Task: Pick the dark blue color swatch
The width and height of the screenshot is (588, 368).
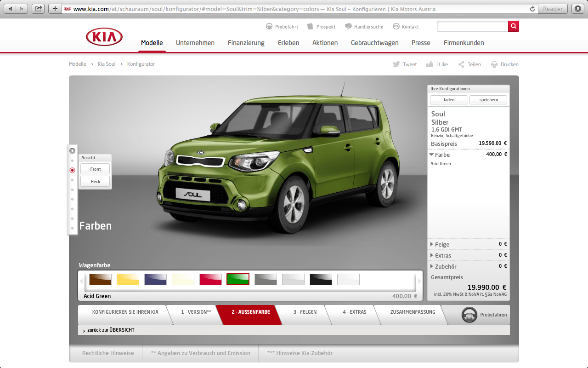Action: [x=155, y=279]
